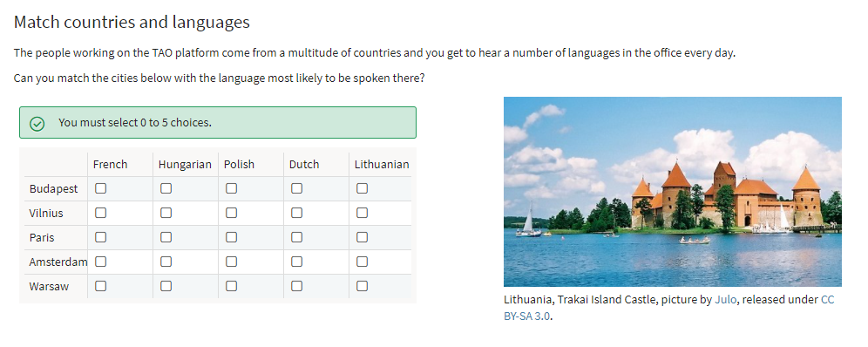Click the 'You must select' message banner
The height and width of the screenshot is (347, 868).
click(x=218, y=122)
